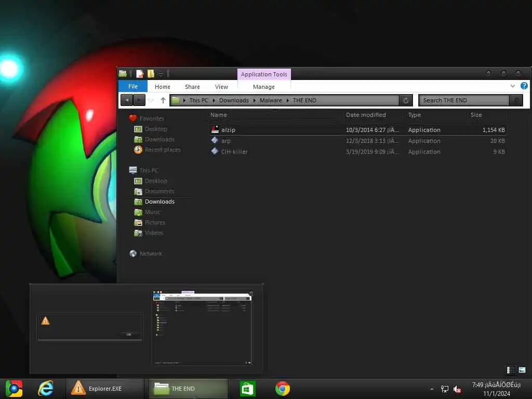Click the Properties icon in quick access toolbar
The width and height of the screenshot is (532, 399).
click(140, 74)
